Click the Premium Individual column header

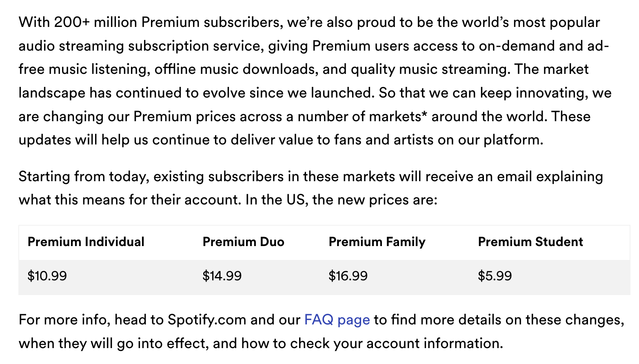pyautogui.click(x=86, y=242)
